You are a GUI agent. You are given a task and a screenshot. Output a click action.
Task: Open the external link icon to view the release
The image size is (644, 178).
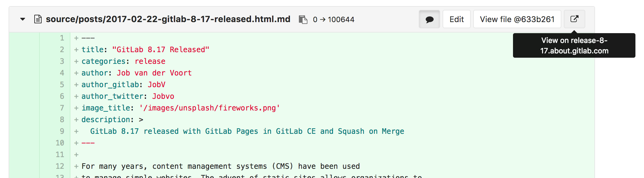tap(574, 19)
